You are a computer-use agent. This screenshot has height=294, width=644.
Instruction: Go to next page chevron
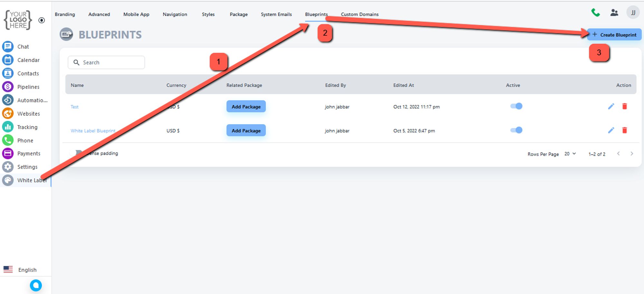coord(631,154)
